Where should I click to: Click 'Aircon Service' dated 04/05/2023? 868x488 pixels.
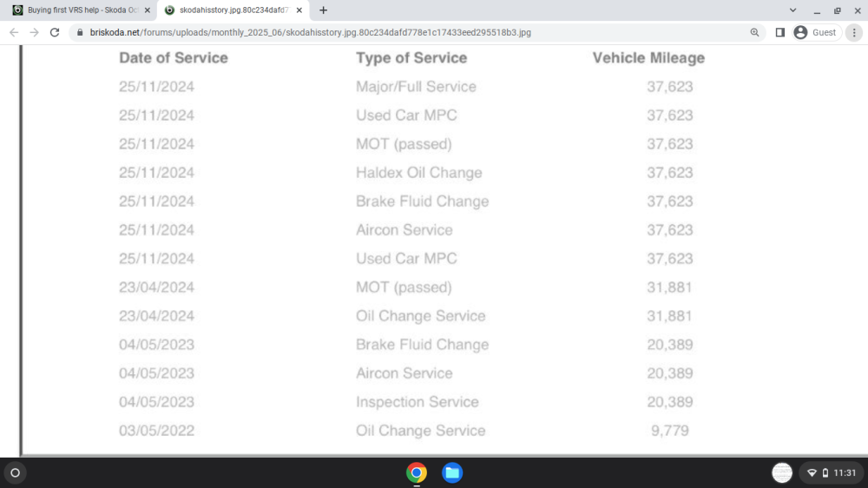(404, 373)
